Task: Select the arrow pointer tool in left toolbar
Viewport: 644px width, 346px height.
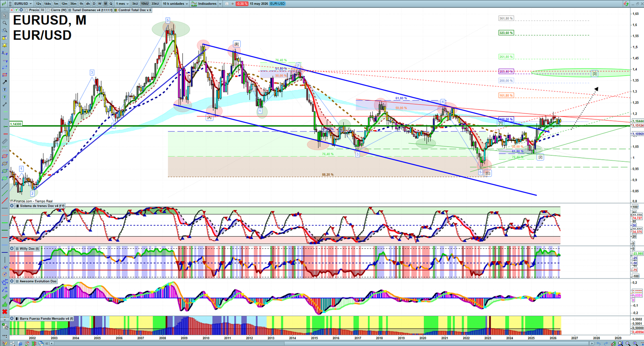Action: 5,16
